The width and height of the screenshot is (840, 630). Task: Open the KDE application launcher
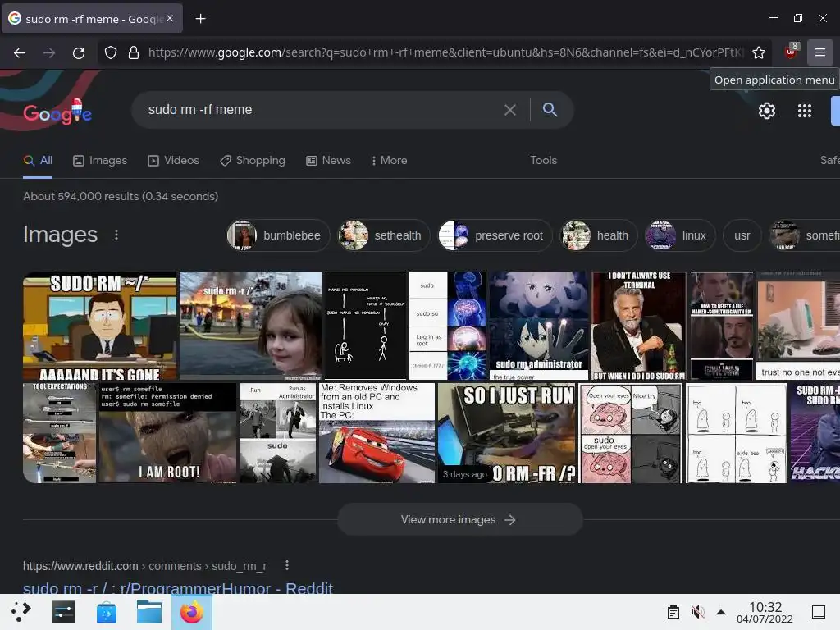coord(21,612)
